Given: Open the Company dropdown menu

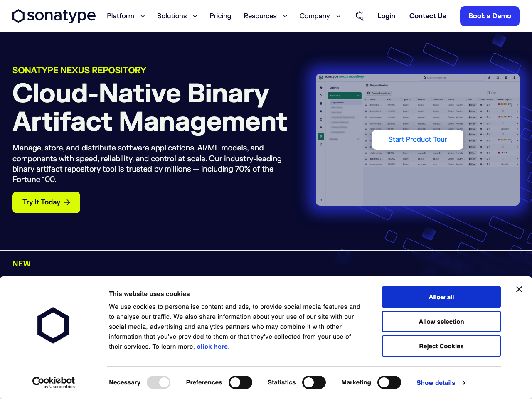Looking at the screenshot, I should pos(320,16).
